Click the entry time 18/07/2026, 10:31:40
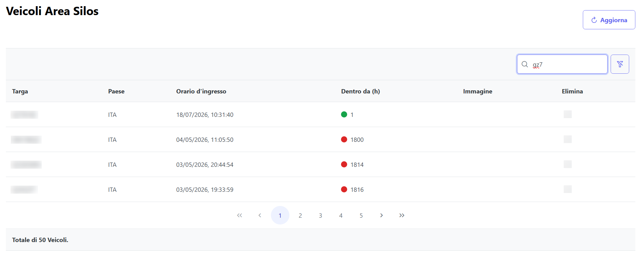This screenshot has height=255, width=644. pos(205,115)
